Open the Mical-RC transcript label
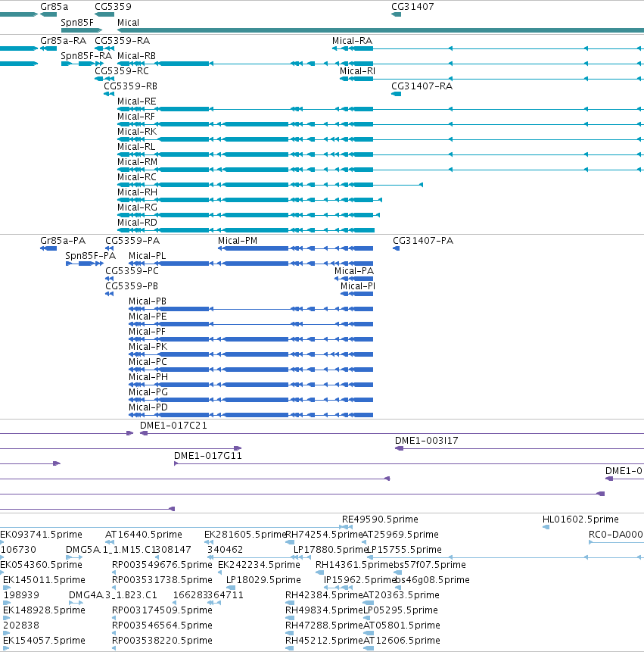Image resolution: width=644 pixels, height=652 pixels. click(x=137, y=177)
